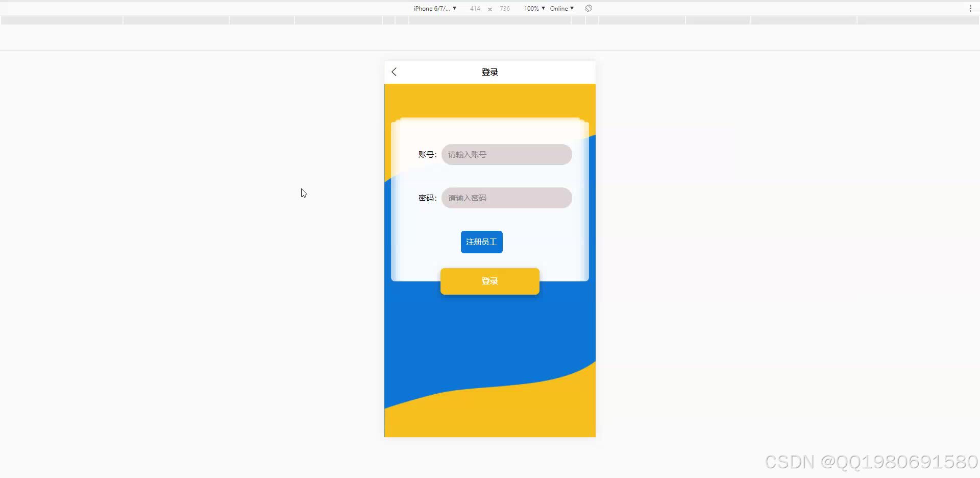Edit the viewport height value 736
This screenshot has width=980, height=478.
pos(504,8)
